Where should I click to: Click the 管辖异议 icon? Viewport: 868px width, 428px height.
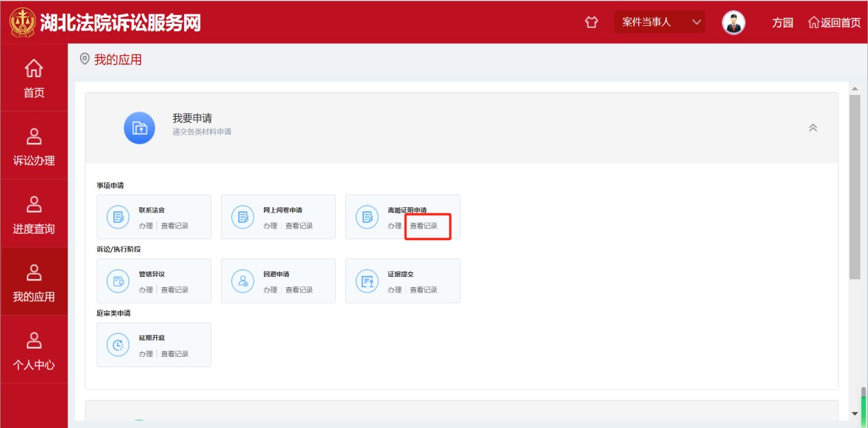(x=118, y=281)
